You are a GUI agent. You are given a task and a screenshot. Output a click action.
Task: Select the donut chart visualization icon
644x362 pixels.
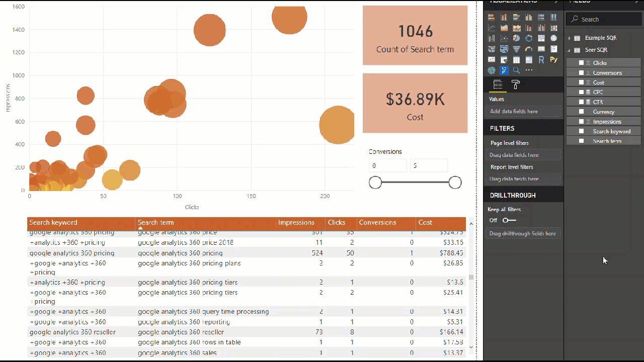point(529,38)
